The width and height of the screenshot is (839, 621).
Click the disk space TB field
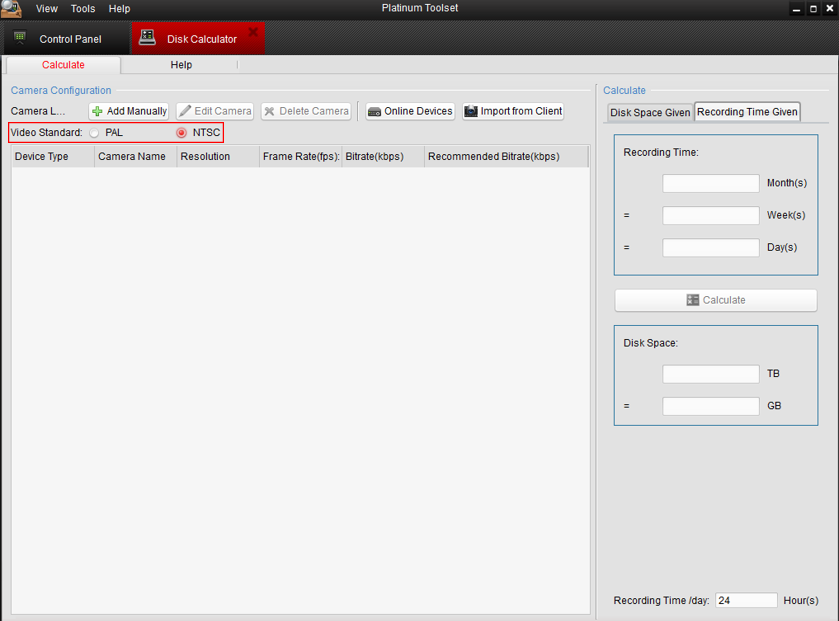710,374
